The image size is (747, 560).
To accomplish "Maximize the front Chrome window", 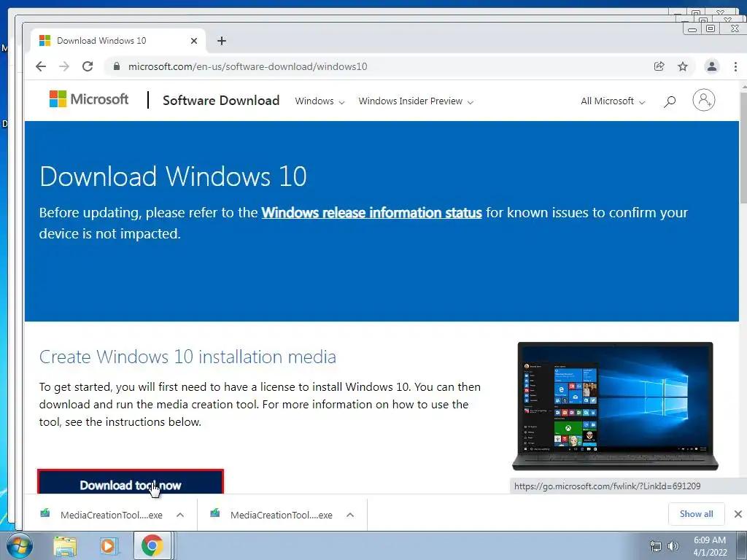I will click(x=711, y=29).
